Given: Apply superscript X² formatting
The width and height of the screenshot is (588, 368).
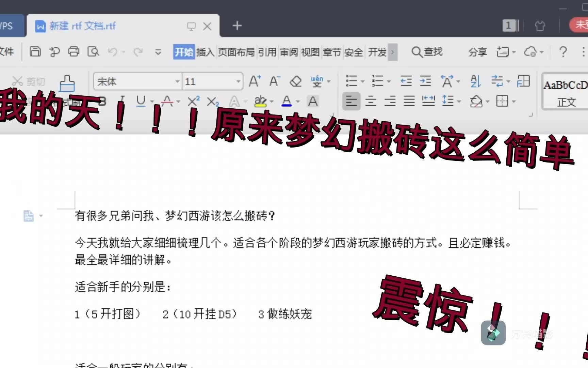Looking at the screenshot, I should click(193, 101).
